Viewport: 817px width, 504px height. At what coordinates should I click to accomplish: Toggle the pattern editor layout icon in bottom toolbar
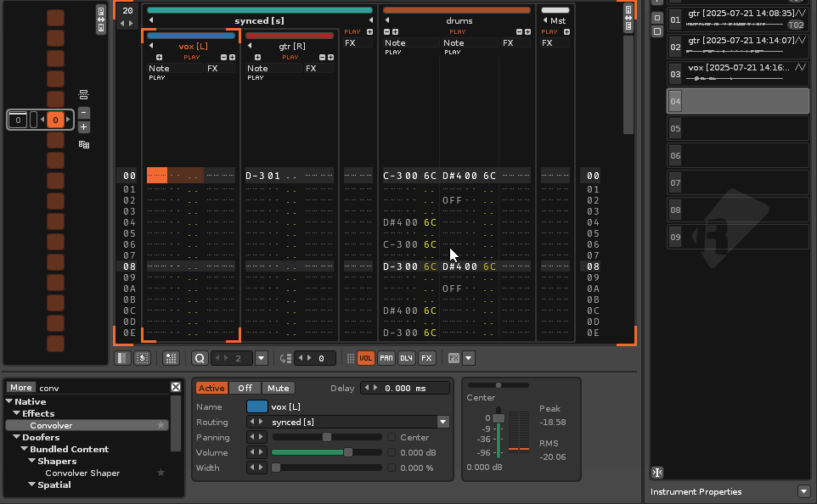click(x=122, y=358)
